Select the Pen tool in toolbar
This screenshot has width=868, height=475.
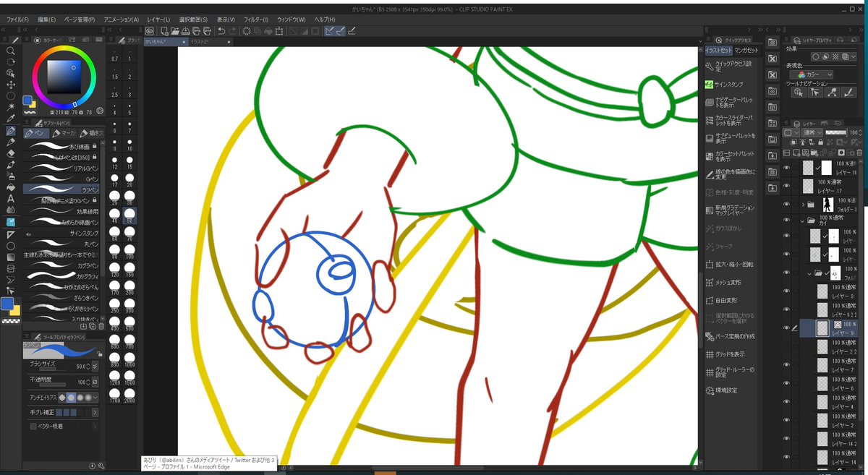(11, 131)
